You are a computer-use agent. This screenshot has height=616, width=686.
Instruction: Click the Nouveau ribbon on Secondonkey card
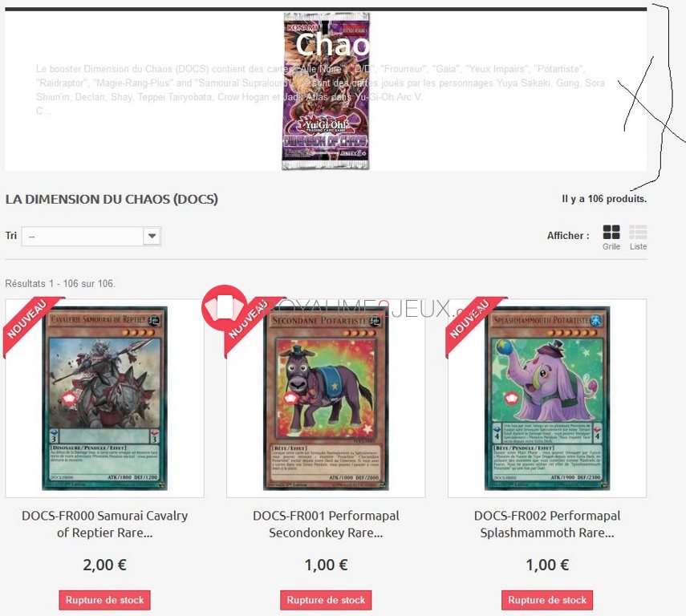[x=250, y=324]
